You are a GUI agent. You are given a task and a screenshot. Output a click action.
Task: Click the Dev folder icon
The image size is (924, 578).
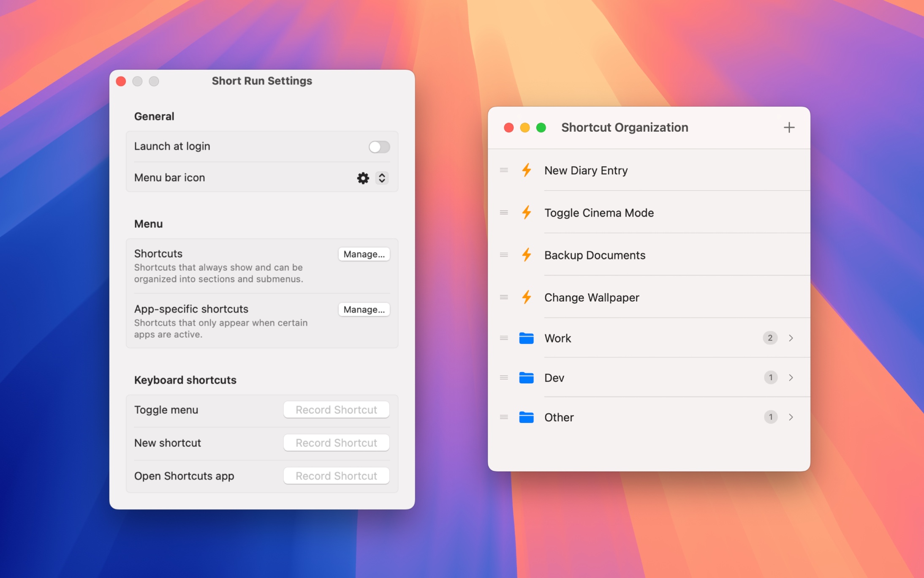point(526,377)
